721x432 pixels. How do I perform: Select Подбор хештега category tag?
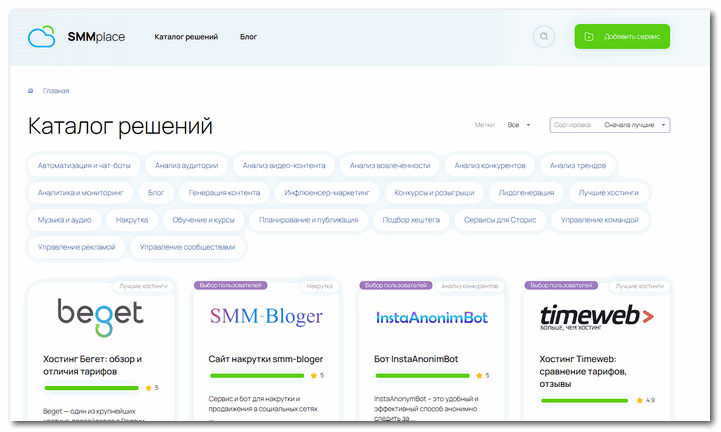pyautogui.click(x=411, y=219)
